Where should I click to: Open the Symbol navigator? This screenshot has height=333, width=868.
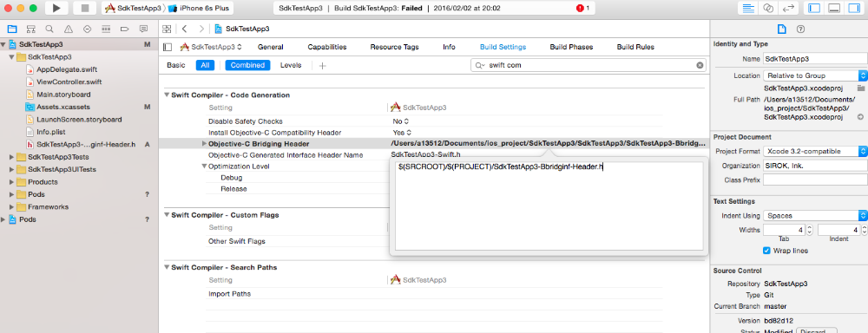click(30, 29)
